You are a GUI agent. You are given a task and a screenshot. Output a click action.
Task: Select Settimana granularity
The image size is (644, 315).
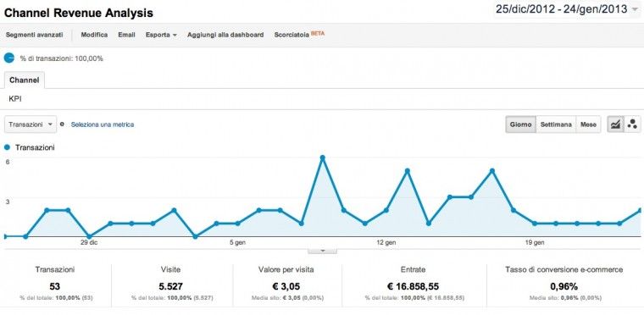point(556,124)
